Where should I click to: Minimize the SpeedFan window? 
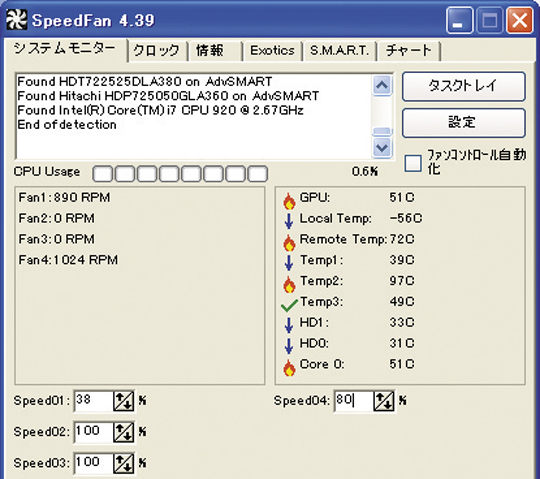pos(459,21)
